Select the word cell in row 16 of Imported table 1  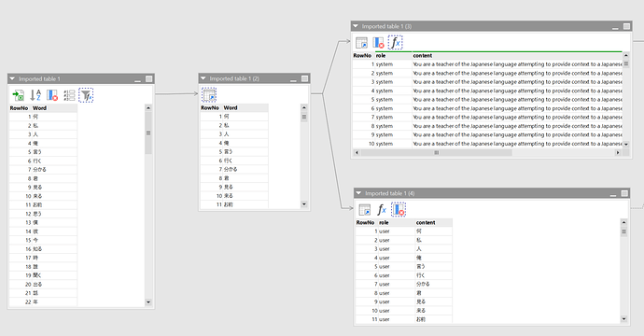[54, 249]
